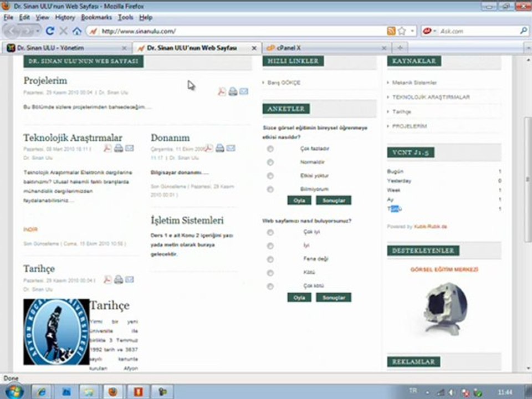Open the PROJELERİM sidebar link
This screenshot has height=399, width=532.
(410, 126)
